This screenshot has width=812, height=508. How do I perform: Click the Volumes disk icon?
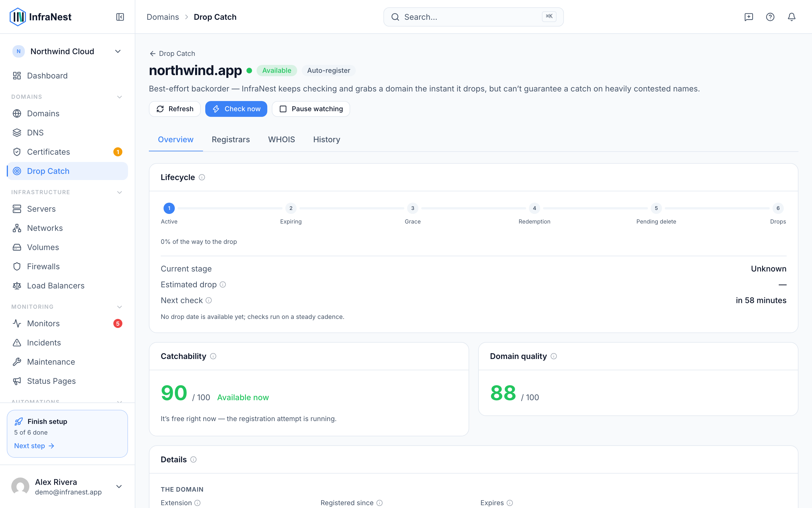click(x=17, y=247)
